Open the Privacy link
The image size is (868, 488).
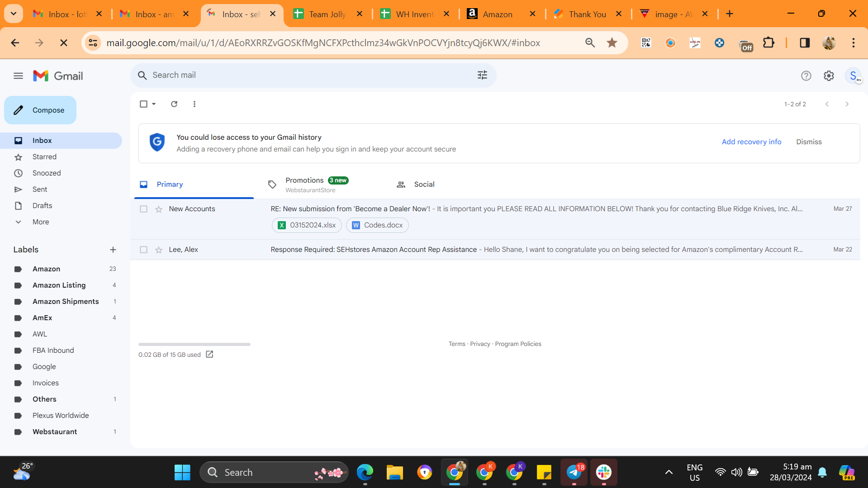[x=480, y=344]
